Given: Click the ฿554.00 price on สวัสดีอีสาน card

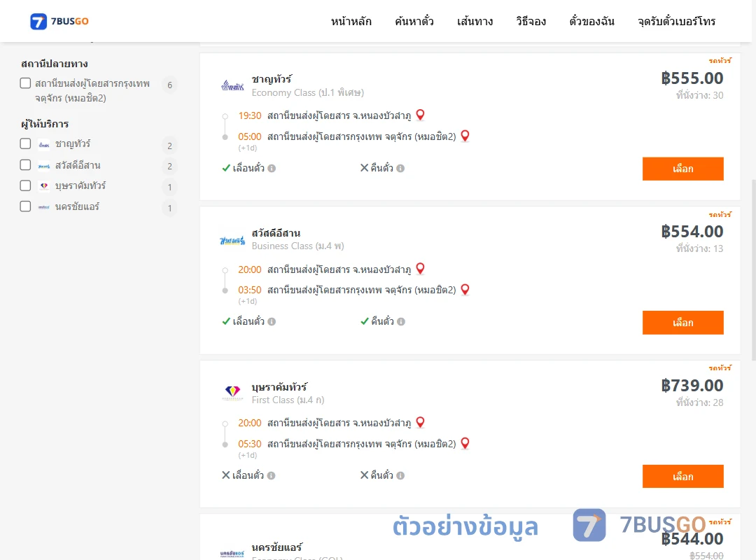Looking at the screenshot, I should [x=692, y=232].
